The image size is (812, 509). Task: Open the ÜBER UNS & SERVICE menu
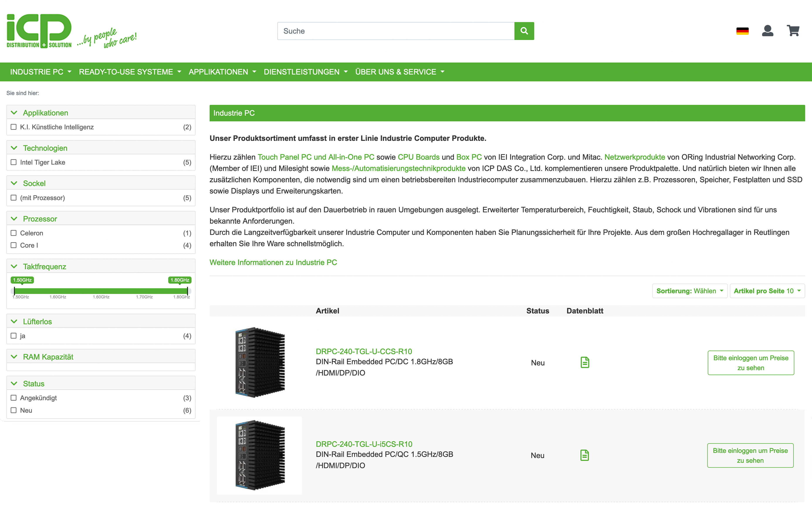[400, 72]
